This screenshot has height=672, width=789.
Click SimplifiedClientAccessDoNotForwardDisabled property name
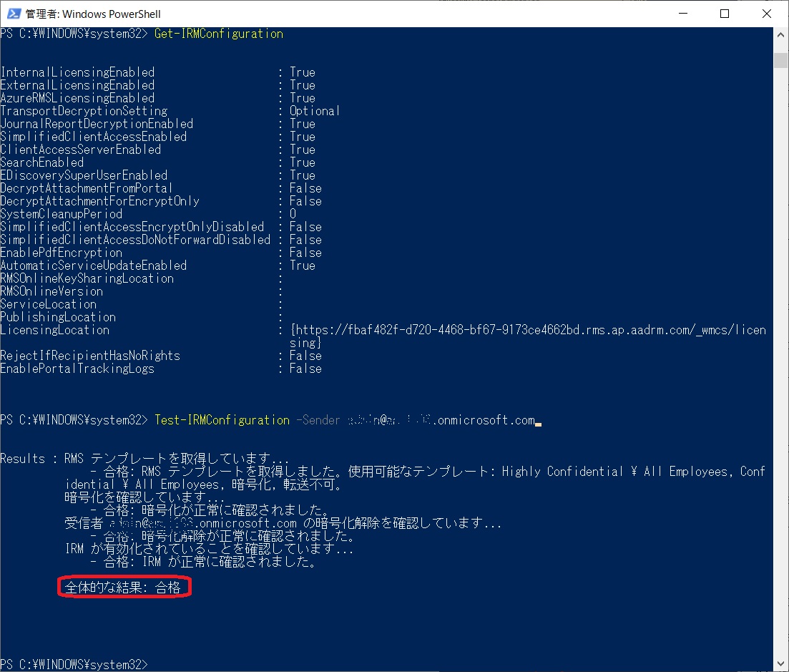point(135,240)
